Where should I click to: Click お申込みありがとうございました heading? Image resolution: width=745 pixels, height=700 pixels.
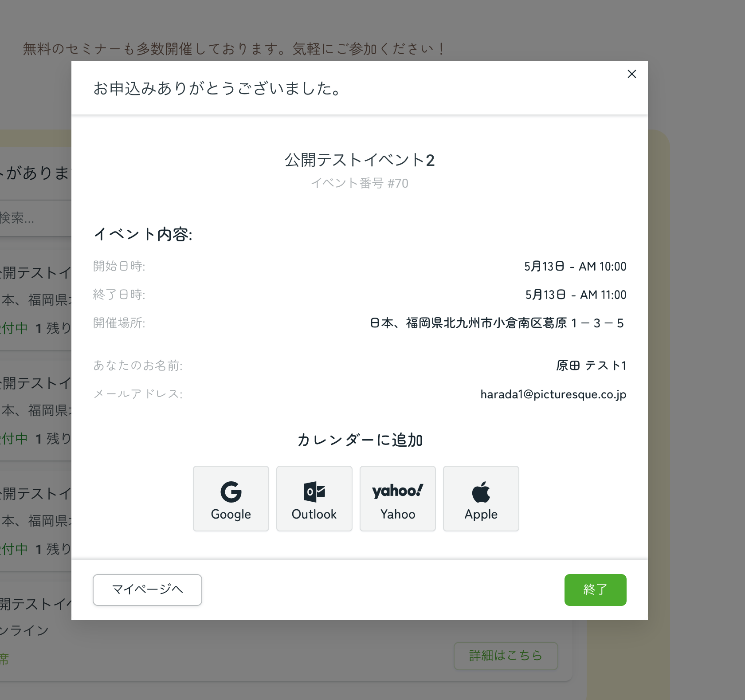217,88
